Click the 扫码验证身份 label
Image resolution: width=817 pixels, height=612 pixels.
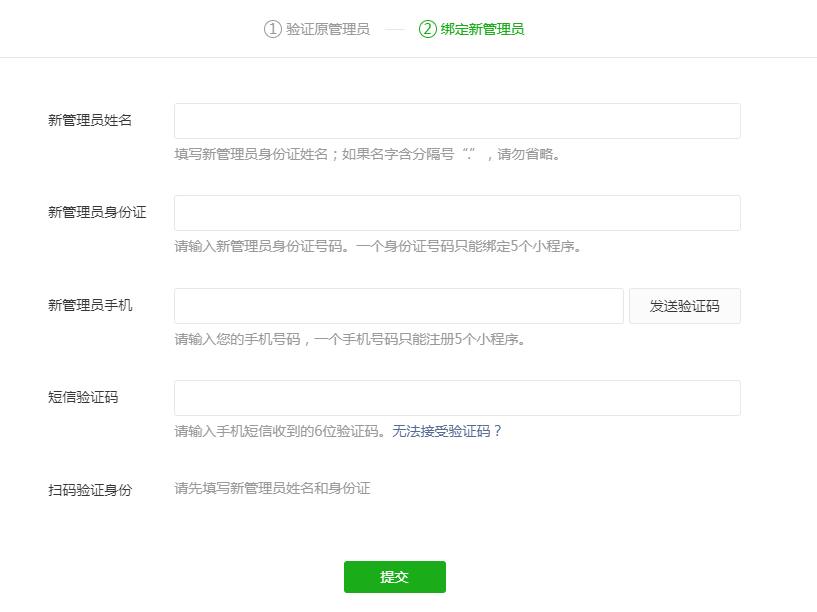tap(90, 490)
